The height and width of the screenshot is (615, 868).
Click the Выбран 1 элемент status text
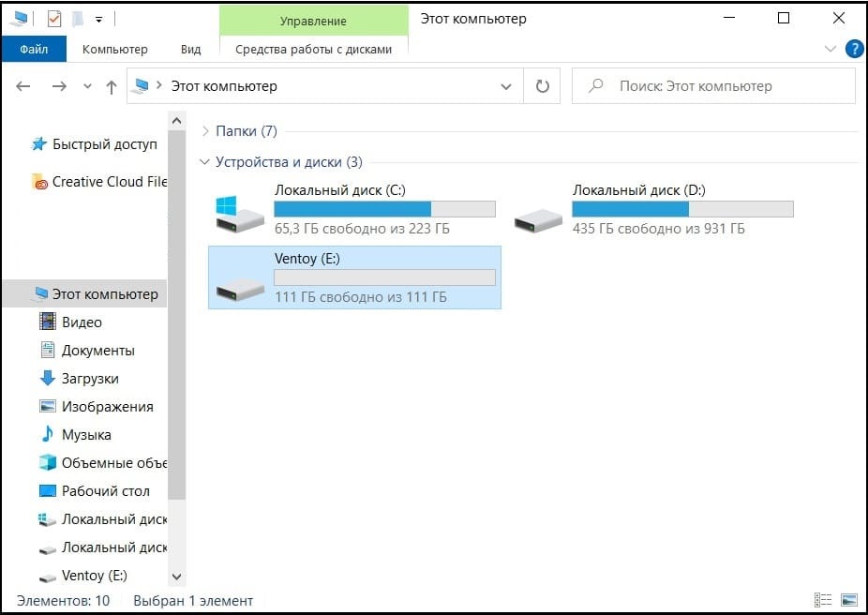(x=193, y=601)
